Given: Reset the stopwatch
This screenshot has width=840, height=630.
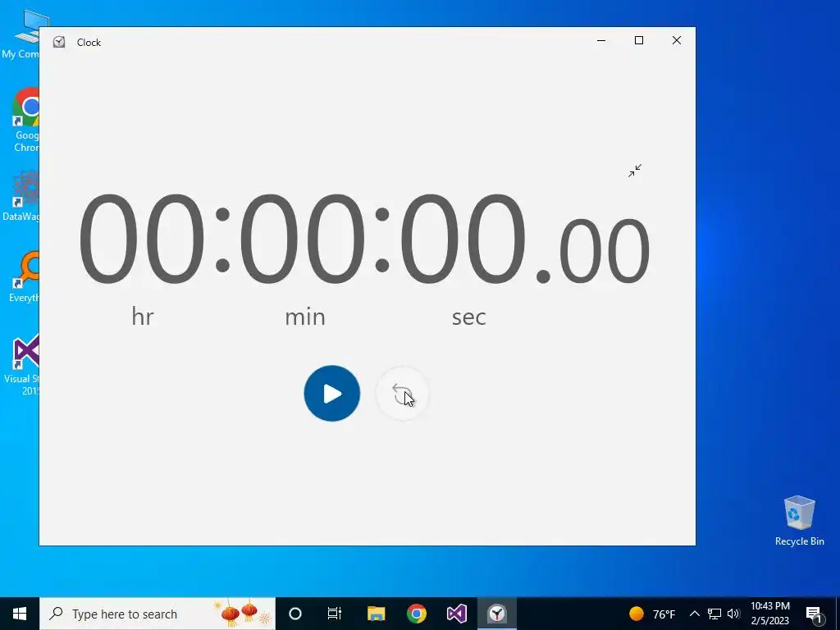Looking at the screenshot, I should click(x=402, y=394).
